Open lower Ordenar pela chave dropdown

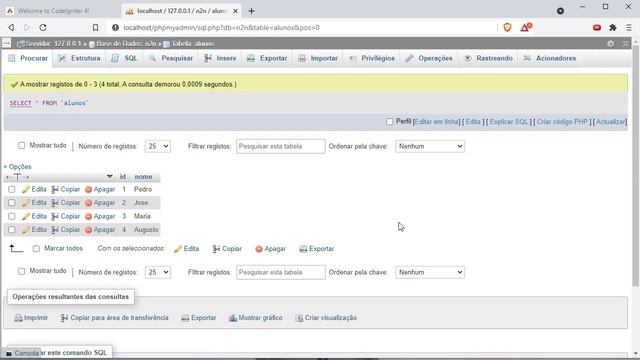pos(430,272)
